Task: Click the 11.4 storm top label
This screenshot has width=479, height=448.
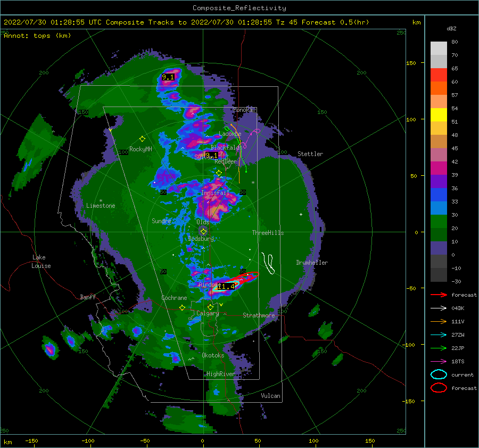Action: (x=226, y=286)
